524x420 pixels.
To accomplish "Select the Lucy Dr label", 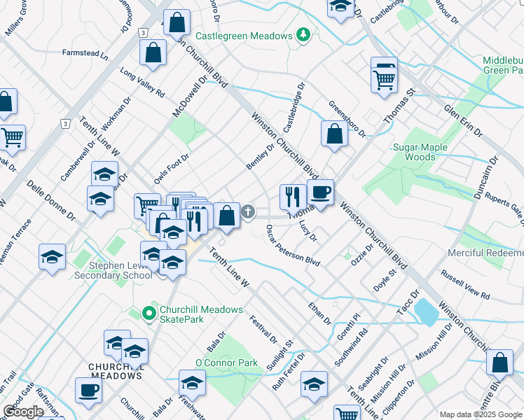I will (308, 230).
